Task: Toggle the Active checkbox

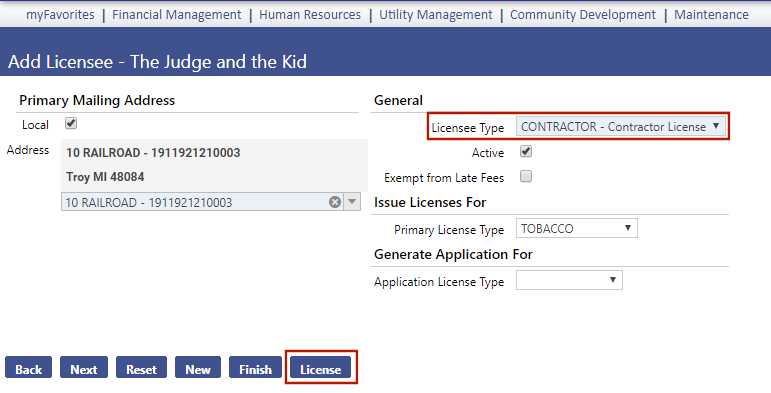Action: tap(526, 151)
